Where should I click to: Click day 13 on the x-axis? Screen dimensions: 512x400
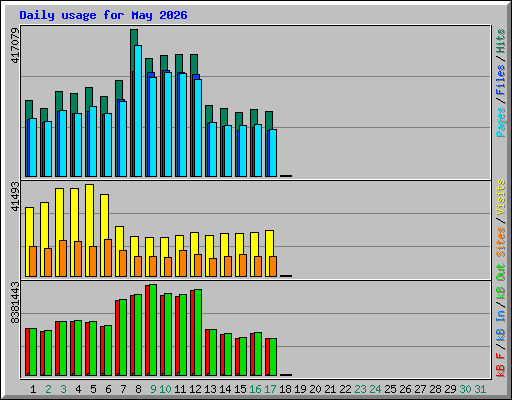210,389
